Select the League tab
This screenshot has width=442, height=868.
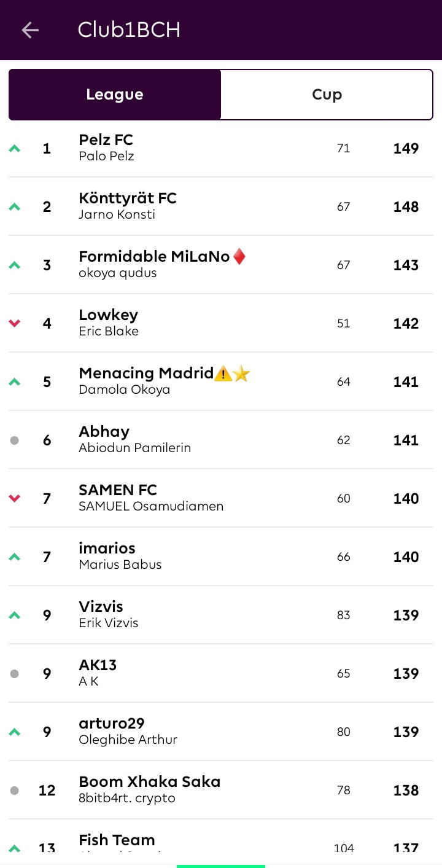pos(115,95)
